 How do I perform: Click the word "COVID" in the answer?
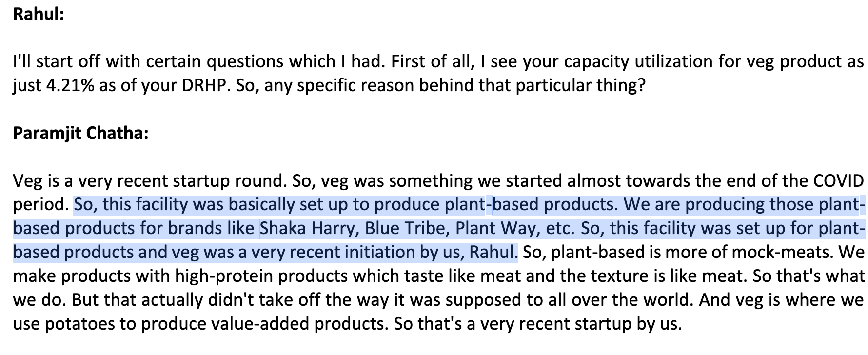tap(839, 181)
